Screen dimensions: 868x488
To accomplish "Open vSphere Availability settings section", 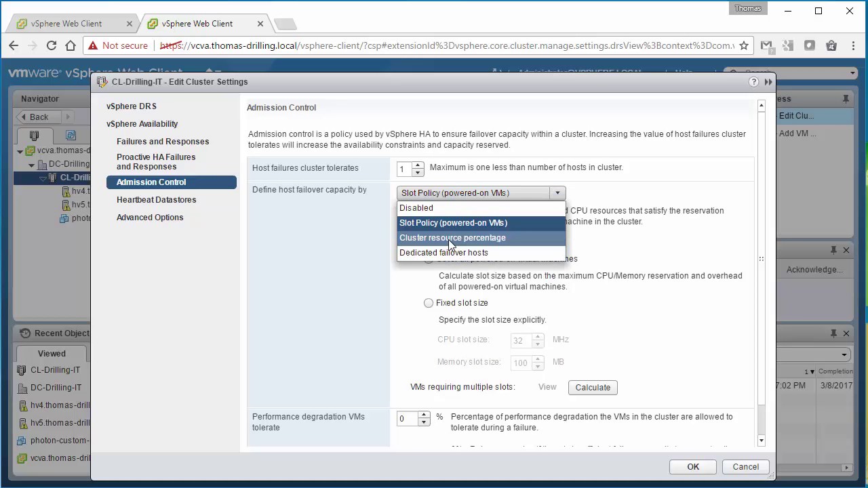I will pyautogui.click(x=142, y=124).
